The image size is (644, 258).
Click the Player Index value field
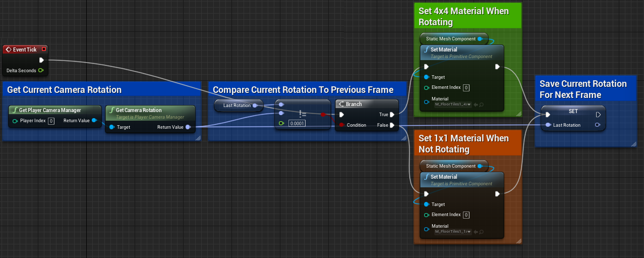pyautogui.click(x=51, y=121)
